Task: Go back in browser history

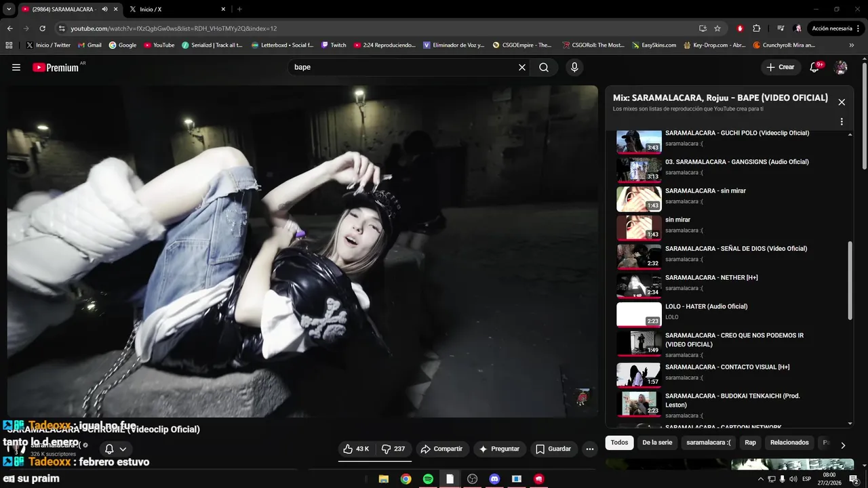Action: point(10,28)
